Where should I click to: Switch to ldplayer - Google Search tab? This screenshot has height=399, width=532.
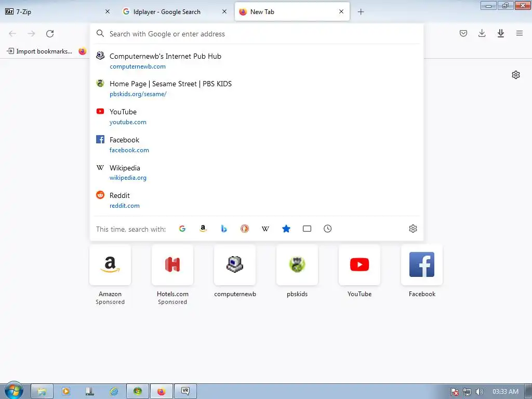tap(174, 12)
